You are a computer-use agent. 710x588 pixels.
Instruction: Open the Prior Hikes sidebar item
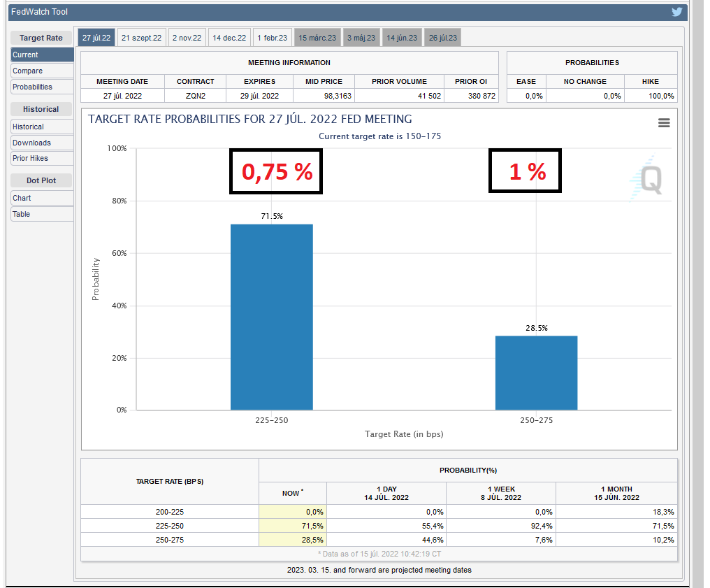[x=42, y=158]
